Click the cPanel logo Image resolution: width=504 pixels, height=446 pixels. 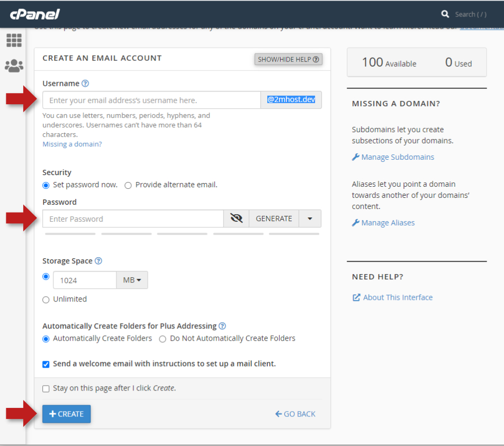(x=35, y=14)
